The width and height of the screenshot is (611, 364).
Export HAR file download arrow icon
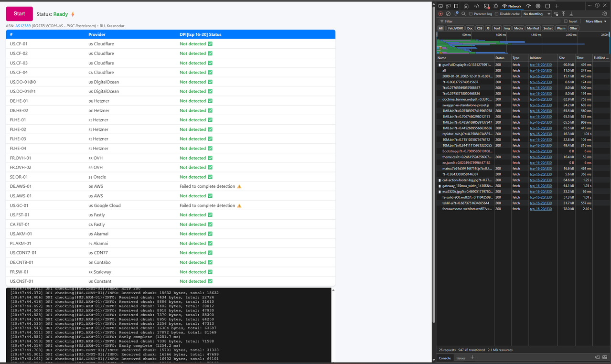[571, 14]
